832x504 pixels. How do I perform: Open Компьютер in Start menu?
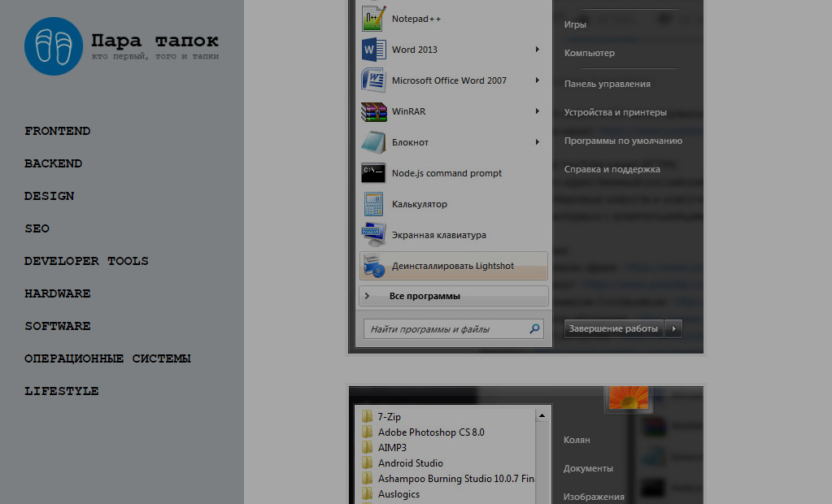pos(590,53)
